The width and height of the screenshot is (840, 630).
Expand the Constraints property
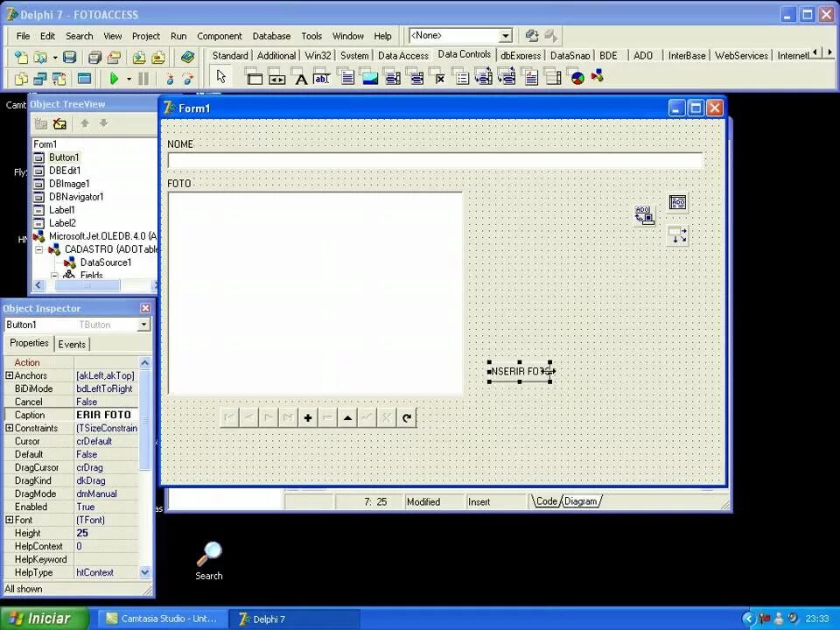pyautogui.click(x=9, y=428)
